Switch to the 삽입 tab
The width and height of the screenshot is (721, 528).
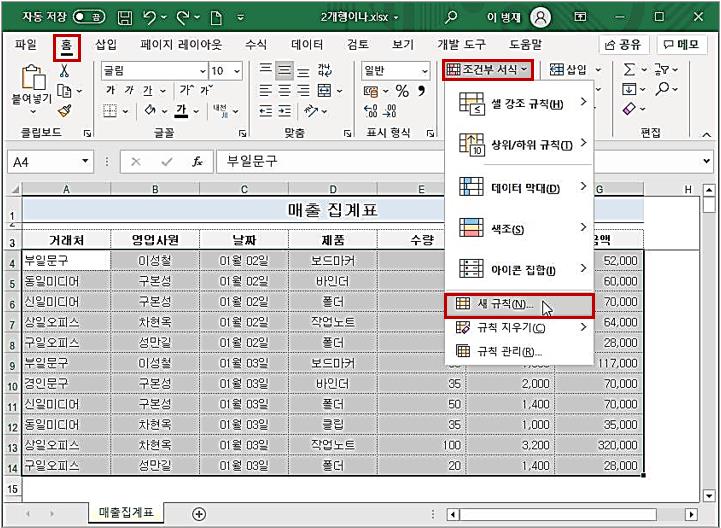tap(106, 45)
